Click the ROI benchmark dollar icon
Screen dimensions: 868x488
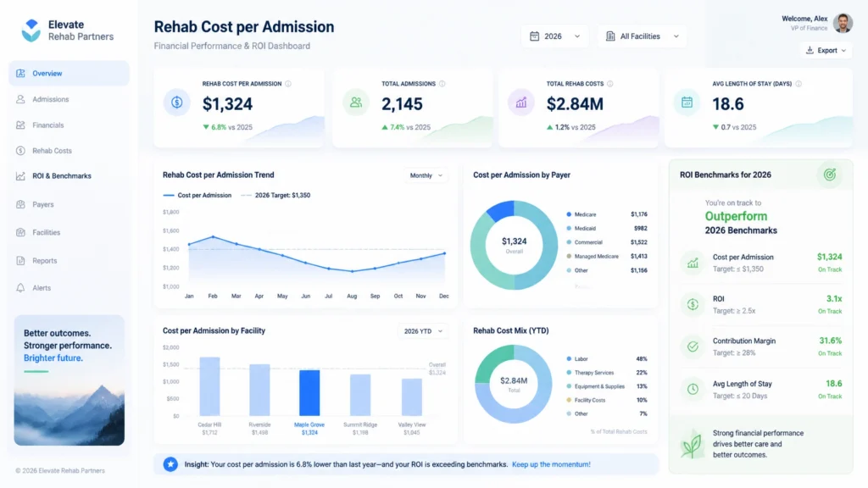(693, 304)
